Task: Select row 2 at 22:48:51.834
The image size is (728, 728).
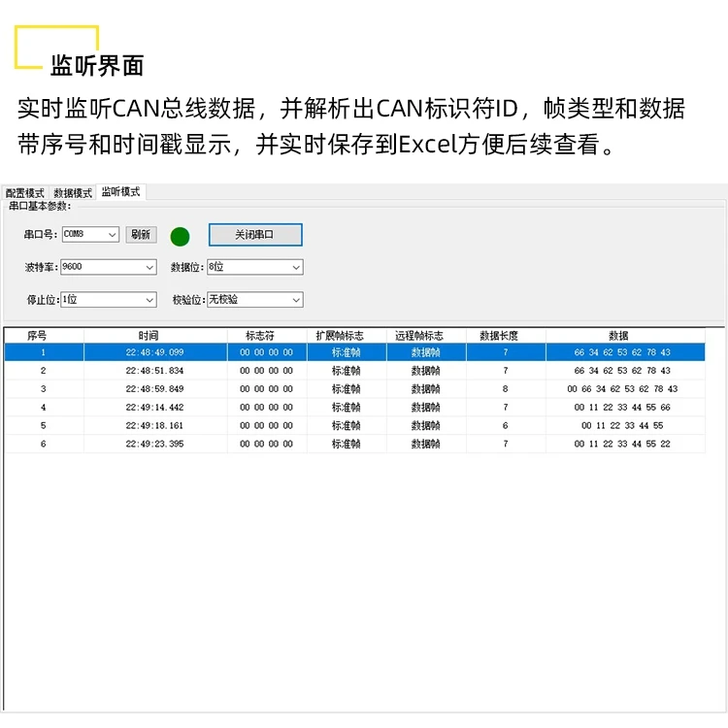Action: [354, 371]
